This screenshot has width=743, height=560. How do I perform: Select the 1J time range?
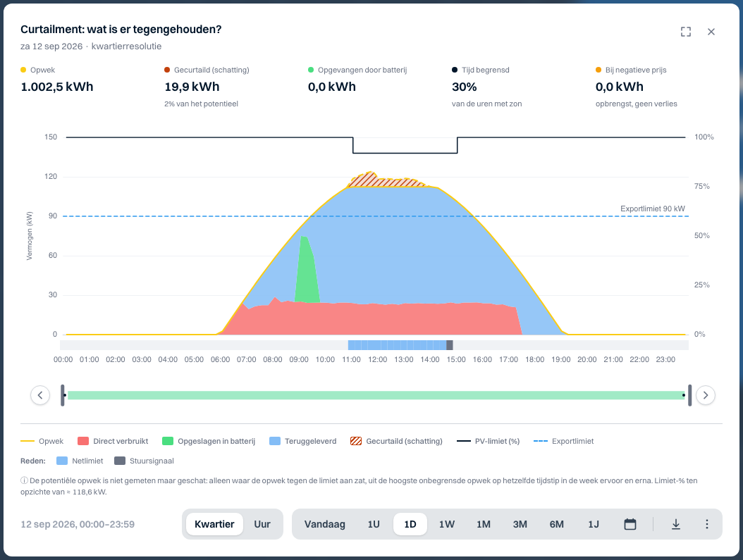594,524
